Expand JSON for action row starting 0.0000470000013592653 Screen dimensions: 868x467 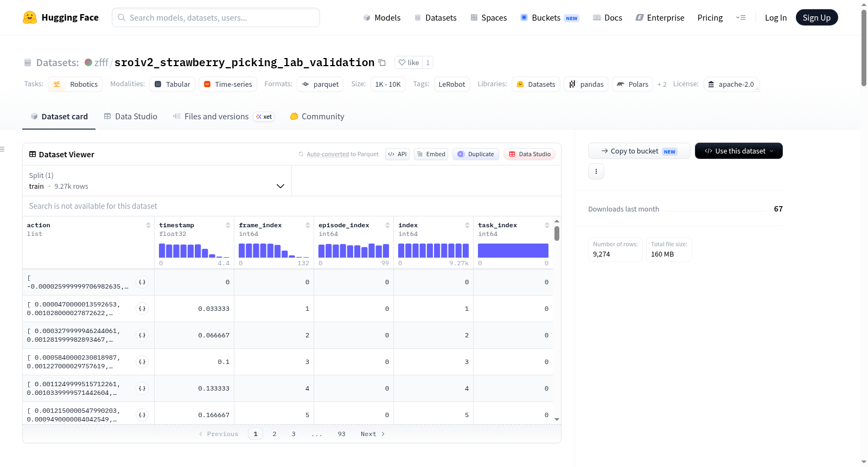(142, 309)
